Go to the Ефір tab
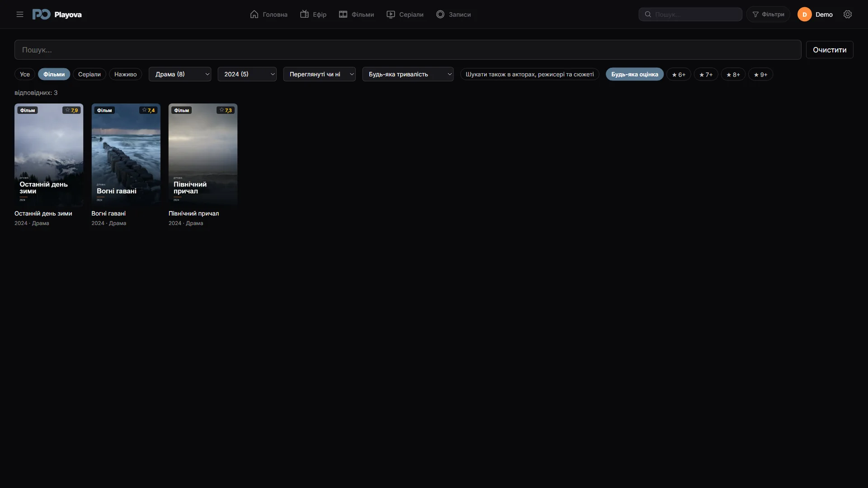This screenshot has height=488, width=868. tap(313, 14)
